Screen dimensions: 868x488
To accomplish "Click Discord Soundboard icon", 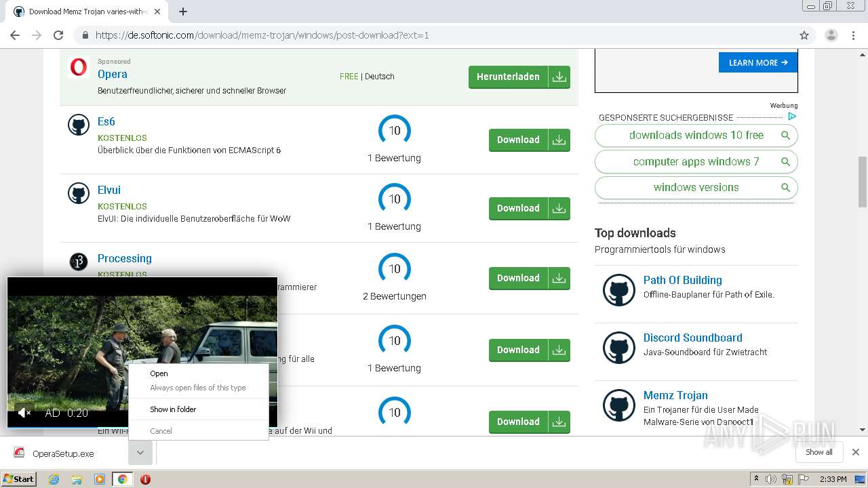I will tap(618, 348).
